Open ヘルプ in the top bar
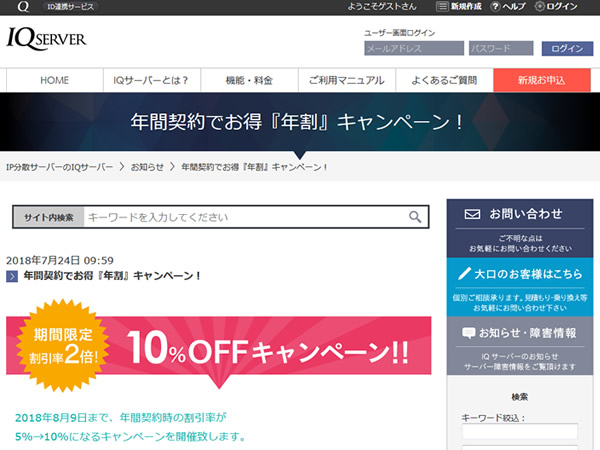The width and height of the screenshot is (600, 450). [514, 7]
